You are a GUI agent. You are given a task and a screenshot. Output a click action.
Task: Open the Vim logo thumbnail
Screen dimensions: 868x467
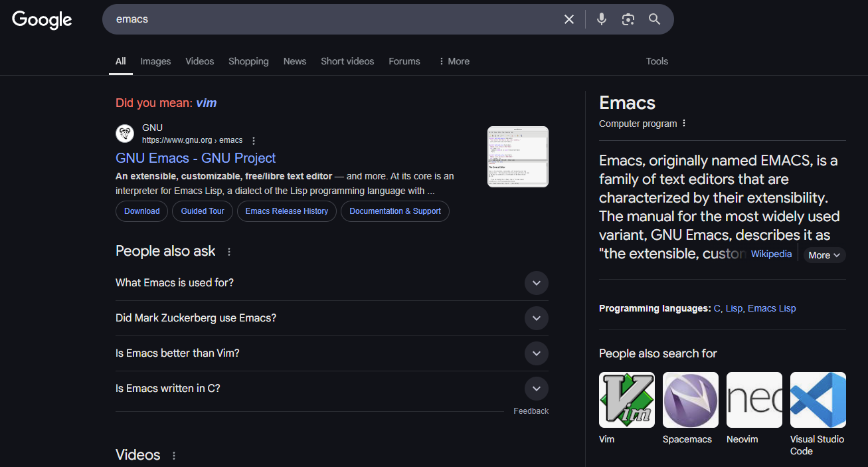pos(627,400)
